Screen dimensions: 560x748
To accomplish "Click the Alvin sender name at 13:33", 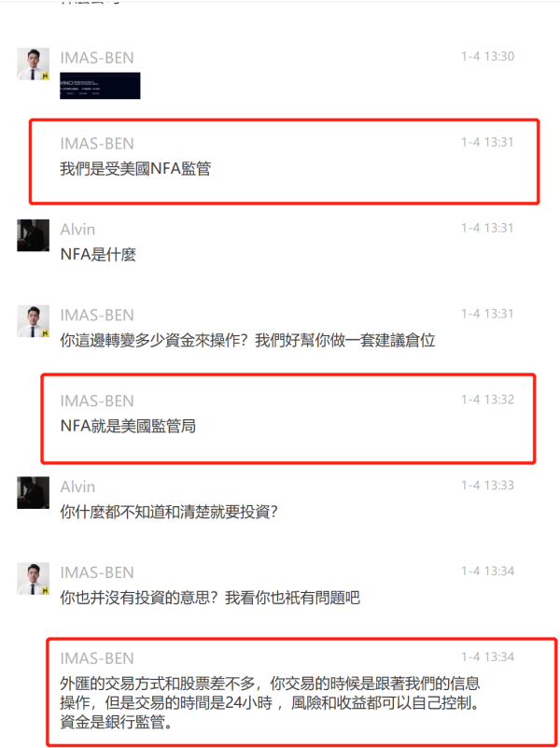I will tap(77, 487).
